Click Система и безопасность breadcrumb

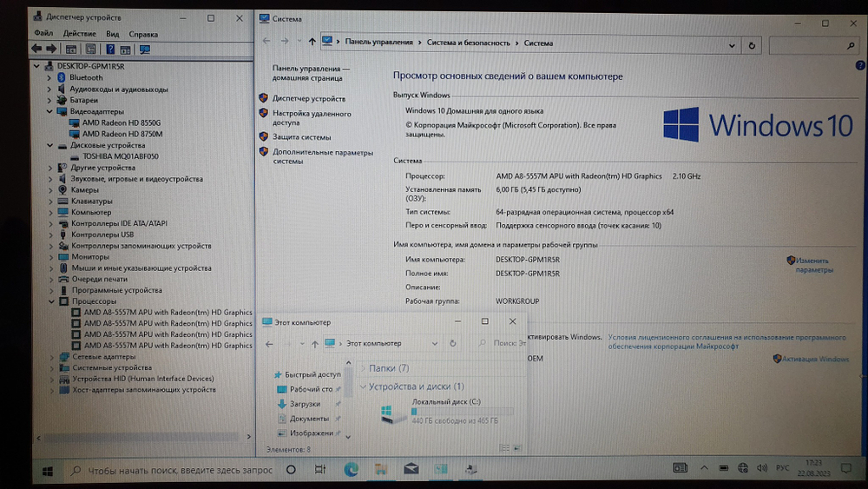pyautogui.click(x=469, y=43)
